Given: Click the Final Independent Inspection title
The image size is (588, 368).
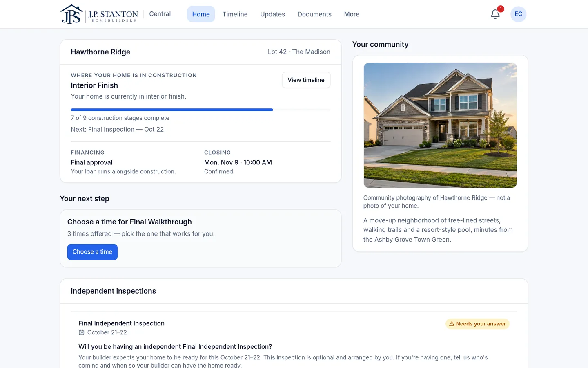Looking at the screenshot, I should click(121, 323).
